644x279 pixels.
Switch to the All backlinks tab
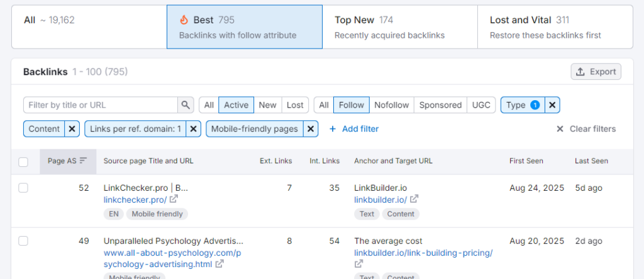pyautogui.click(x=89, y=26)
